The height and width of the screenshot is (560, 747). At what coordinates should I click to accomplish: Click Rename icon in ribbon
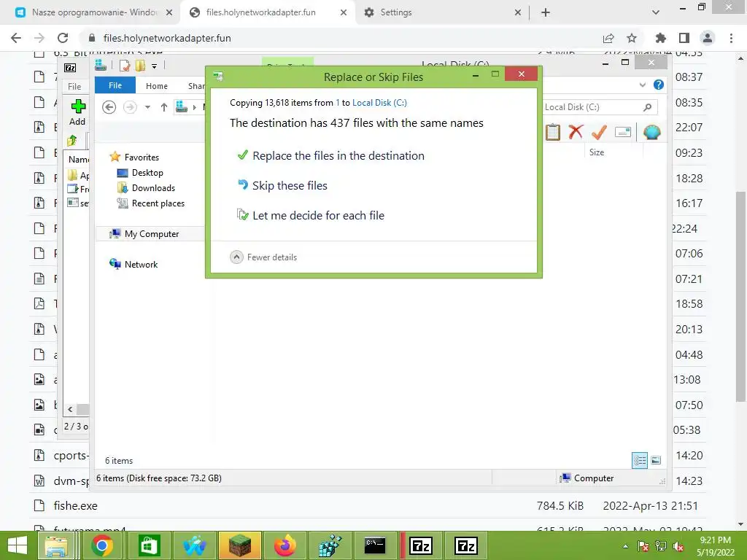pyautogui.click(x=623, y=132)
